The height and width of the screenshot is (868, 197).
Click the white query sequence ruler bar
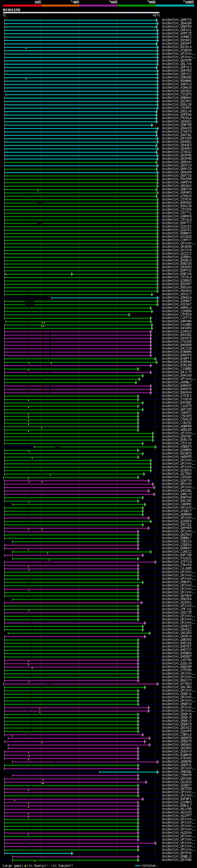81,13
